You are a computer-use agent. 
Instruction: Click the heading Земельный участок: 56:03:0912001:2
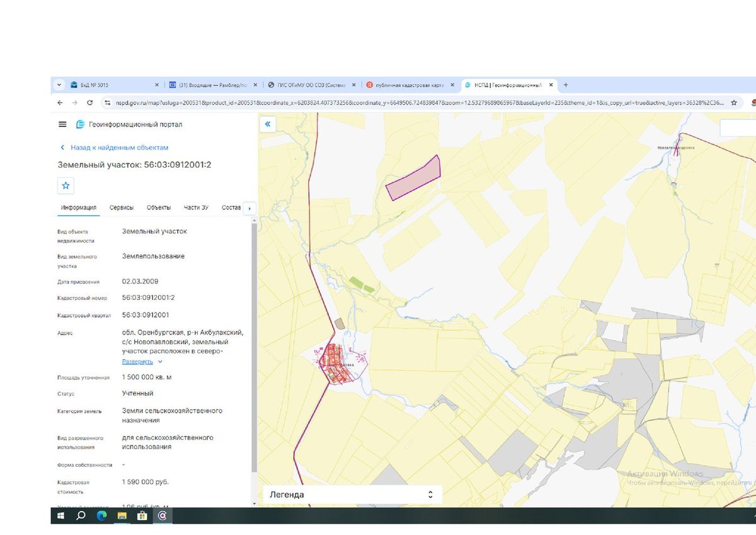(x=134, y=165)
